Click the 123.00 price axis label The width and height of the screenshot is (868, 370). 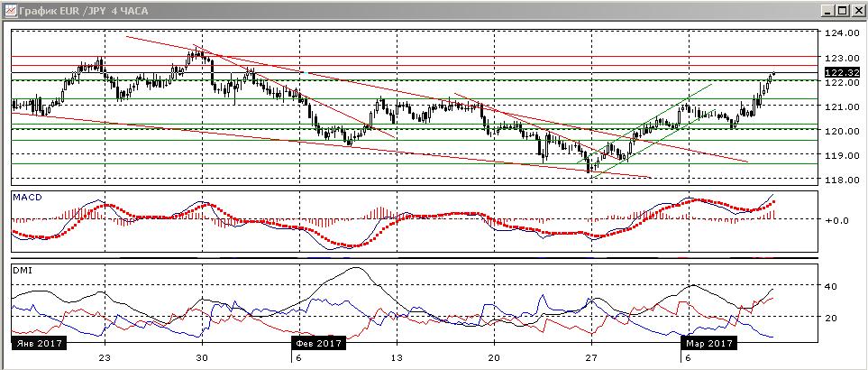click(x=842, y=58)
